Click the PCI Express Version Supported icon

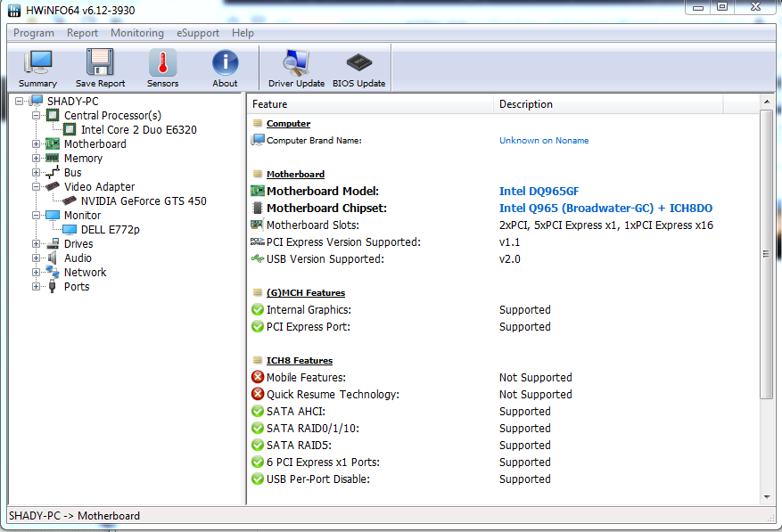pos(258,241)
